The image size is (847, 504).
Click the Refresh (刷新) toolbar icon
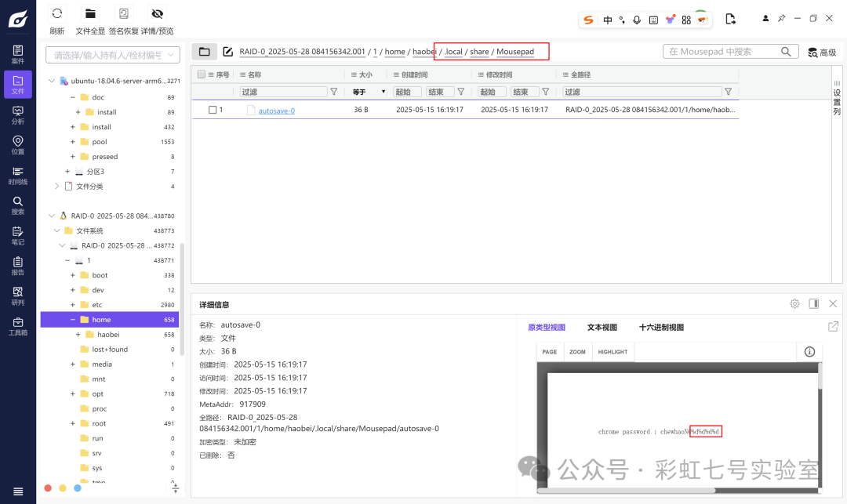coord(56,13)
